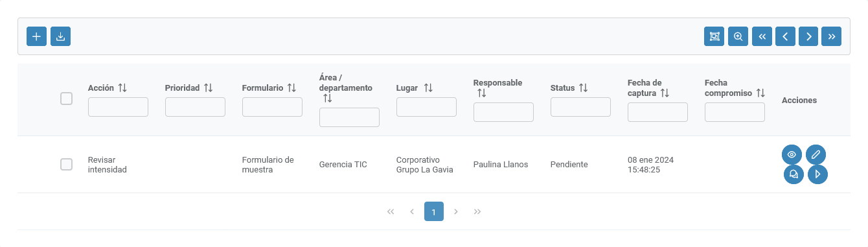The width and height of the screenshot is (868, 247).
Task: View the record with the eye icon
Action: [x=792, y=154]
